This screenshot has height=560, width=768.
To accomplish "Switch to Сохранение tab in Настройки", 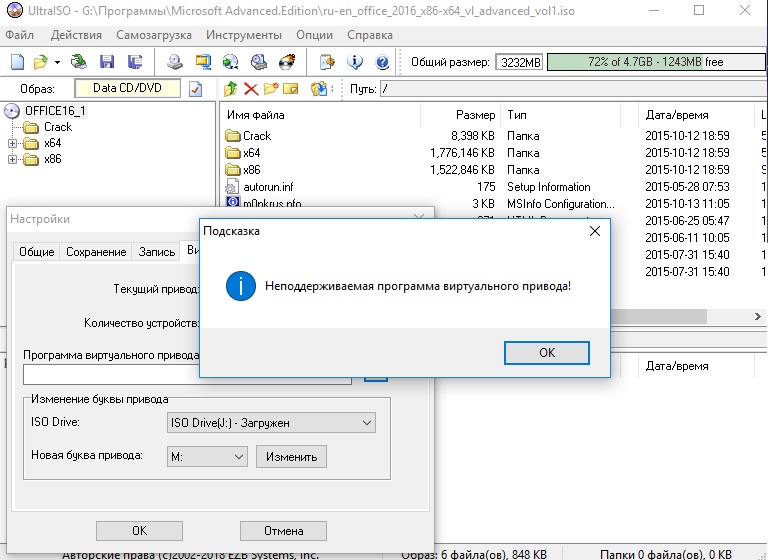I will click(x=96, y=252).
